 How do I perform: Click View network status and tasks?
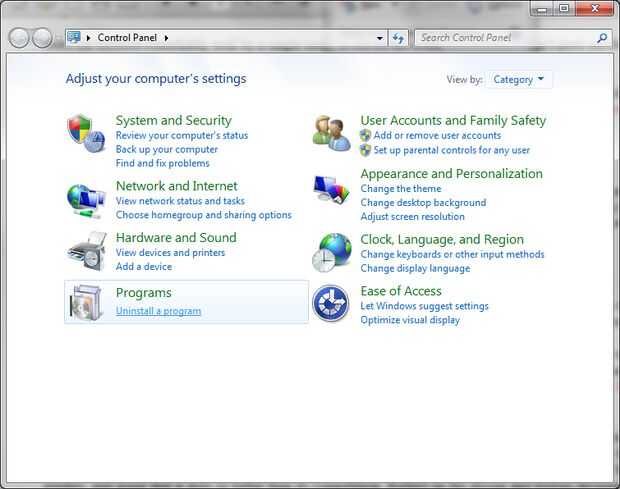[180, 201]
